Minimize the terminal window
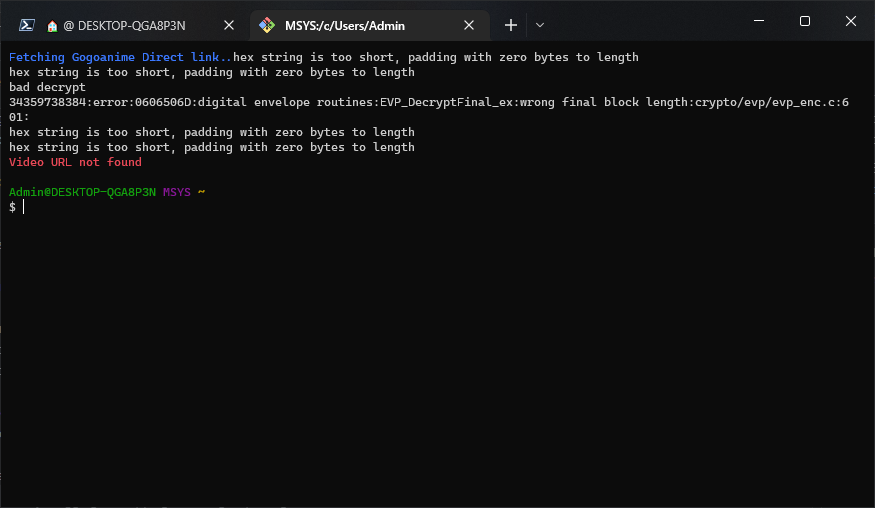This screenshot has width=875, height=508. click(x=759, y=21)
